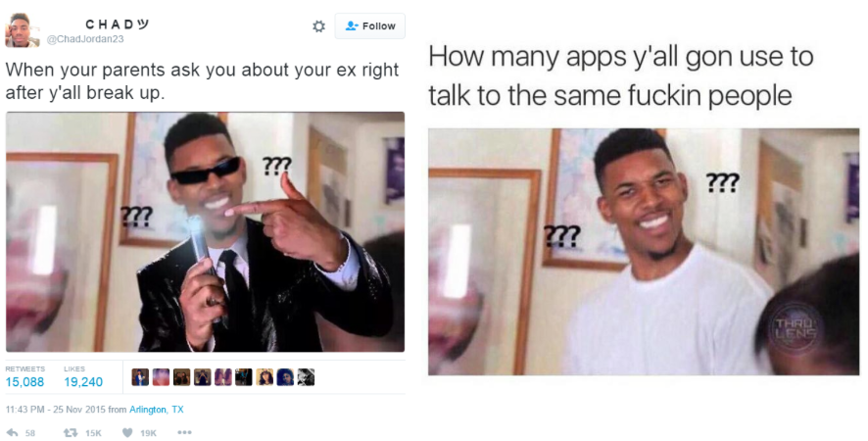The width and height of the screenshot is (868, 441).
Task: Open the tweet author's profile avatar
Action: (x=23, y=30)
